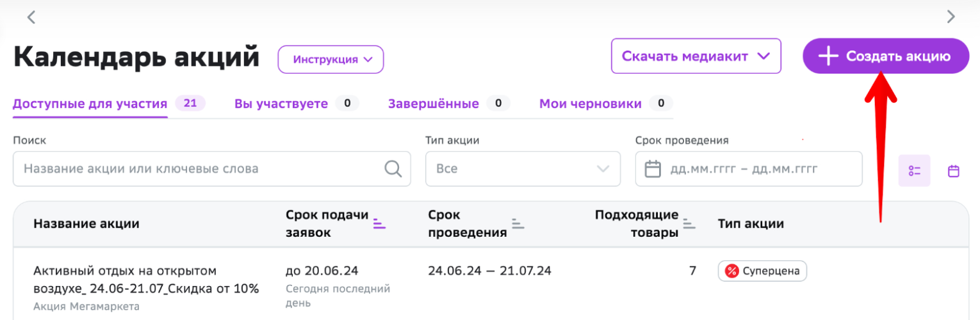Click the search magnifier icon
Image resolution: width=980 pixels, height=320 pixels.
[393, 169]
